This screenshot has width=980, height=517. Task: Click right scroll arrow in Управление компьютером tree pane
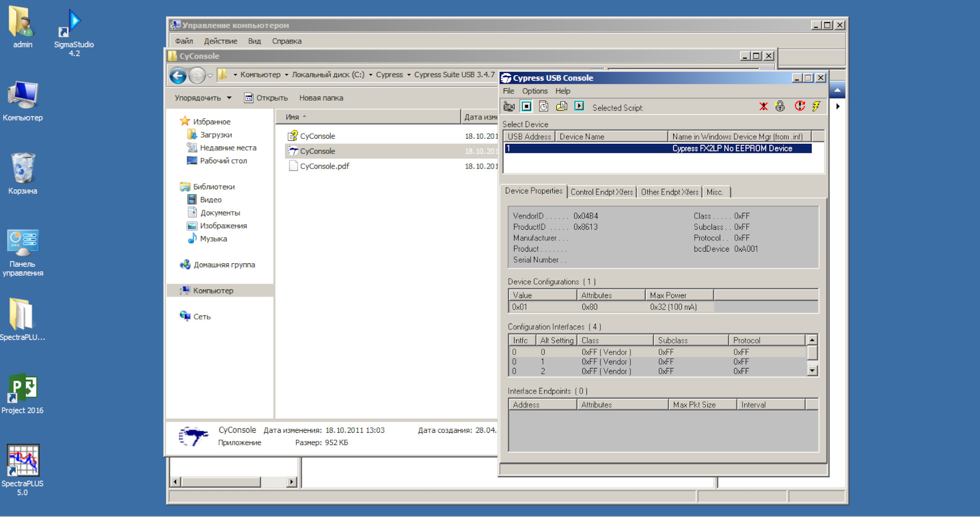(x=292, y=482)
